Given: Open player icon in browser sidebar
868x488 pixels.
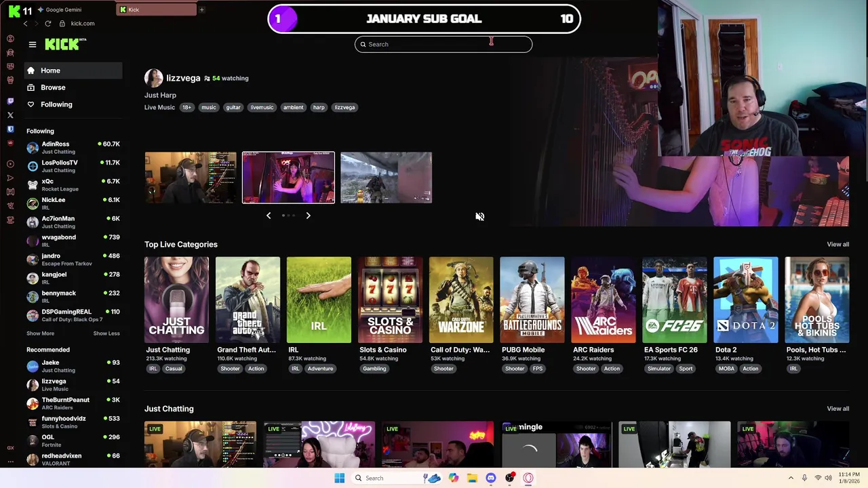Looking at the screenshot, I should tap(10, 163).
